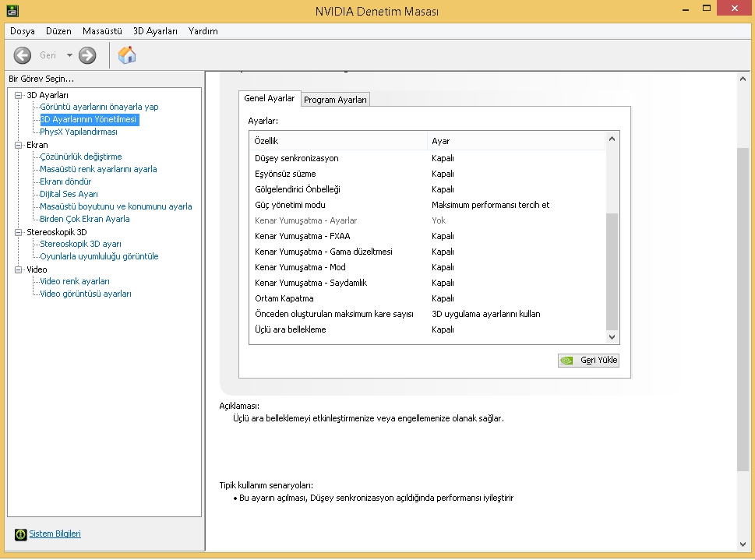The image size is (755, 560).
Task: Open Görüntü ayarlarını önayarla yap
Action: point(99,107)
